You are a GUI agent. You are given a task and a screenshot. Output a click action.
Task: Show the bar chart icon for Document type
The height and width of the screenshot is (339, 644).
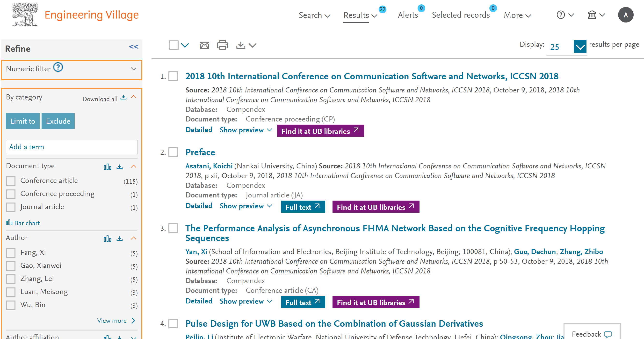(108, 167)
